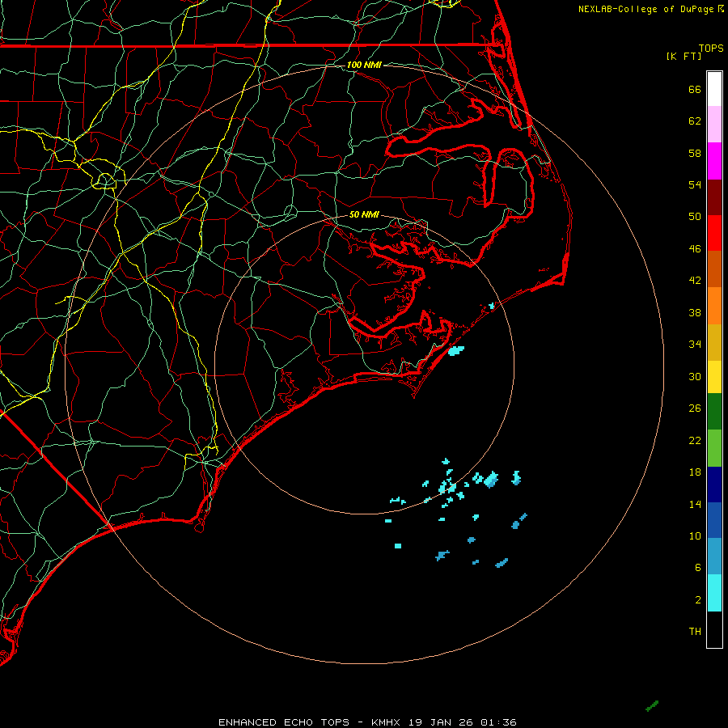Click the 62 legend value
Screen dimensions: 728x728
pos(695,121)
